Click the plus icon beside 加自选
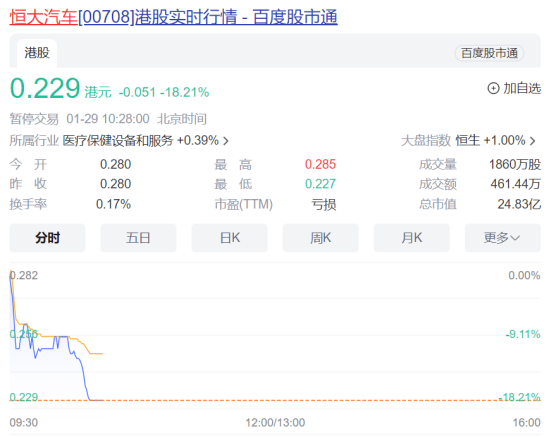554x437 pixels. pyautogui.click(x=493, y=88)
